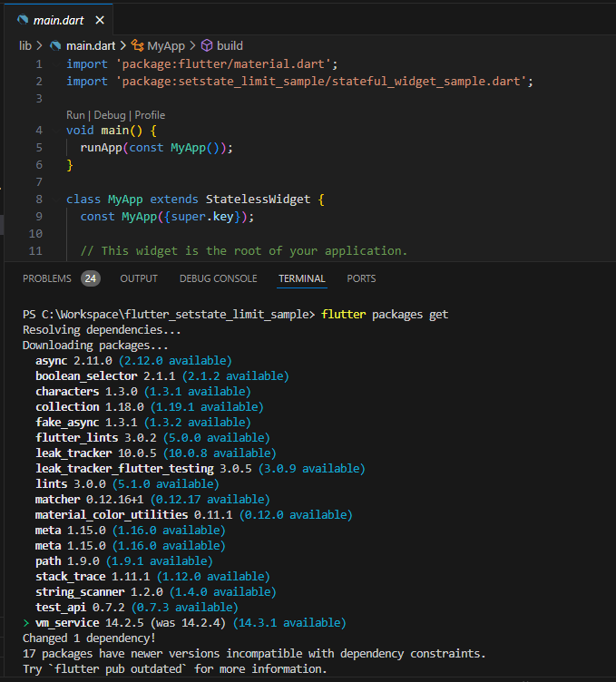Viewport: 616px width, 682px height.
Task: Click the test_api 0.7.2 line
Action: coord(137,608)
